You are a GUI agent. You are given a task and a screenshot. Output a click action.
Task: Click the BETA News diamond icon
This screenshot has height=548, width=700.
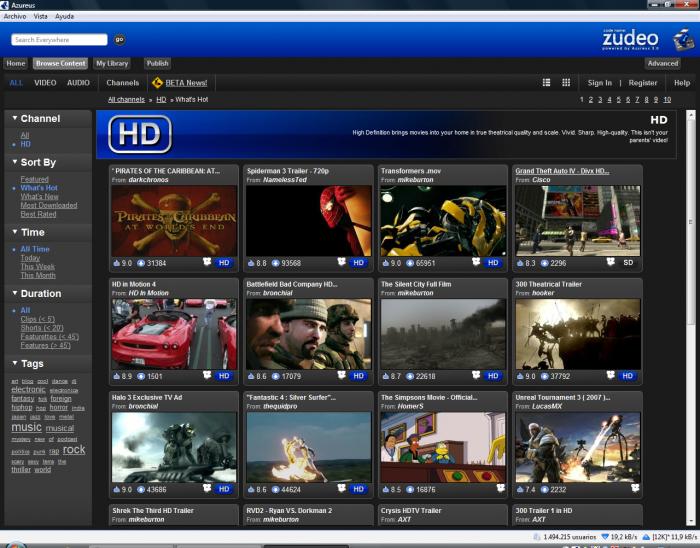click(x=157, y=83)
